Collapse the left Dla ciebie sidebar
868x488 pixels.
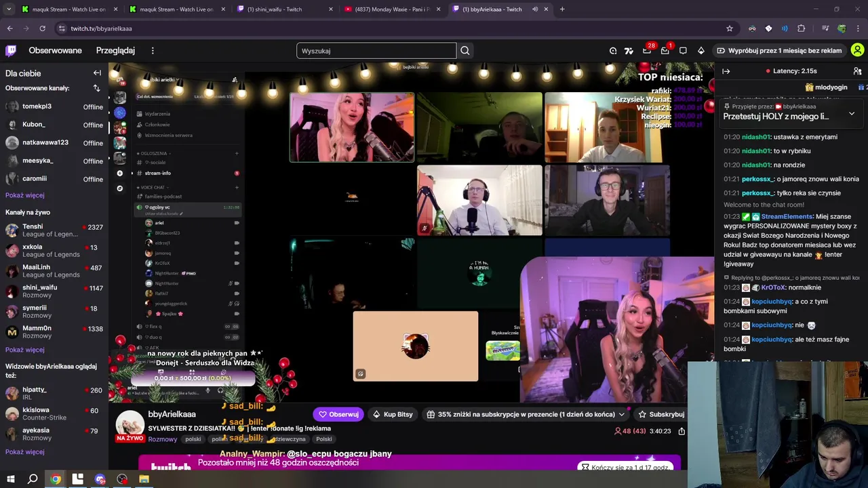[x=97, y=73]
